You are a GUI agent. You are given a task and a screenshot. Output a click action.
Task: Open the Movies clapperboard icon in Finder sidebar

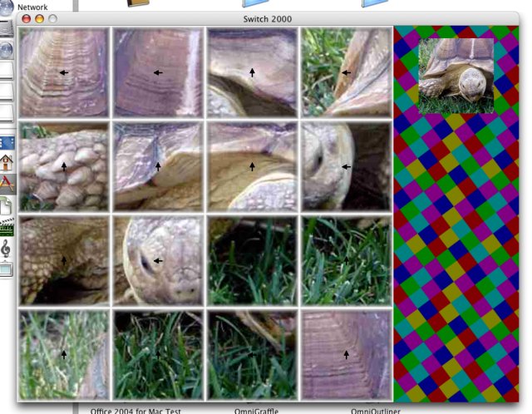tap(7, 227)
